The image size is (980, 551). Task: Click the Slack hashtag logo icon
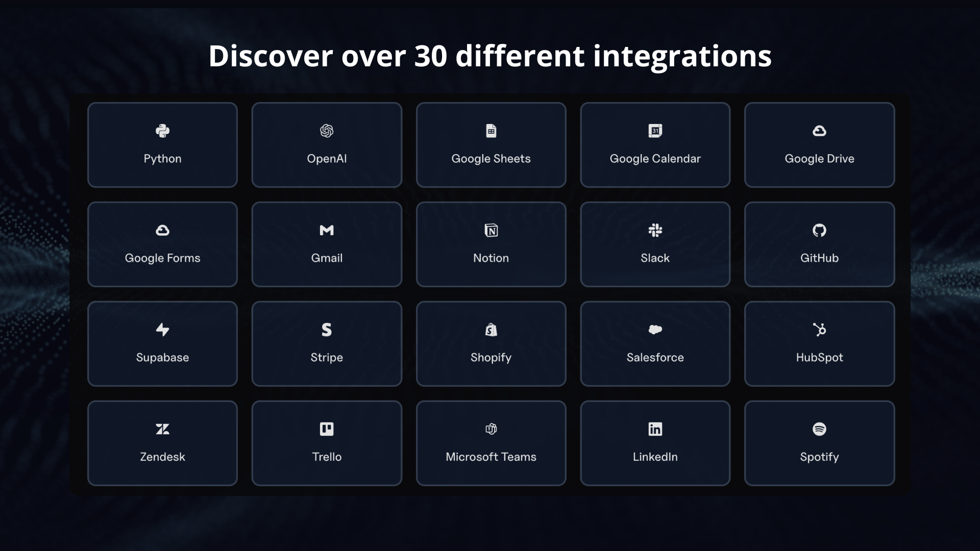[x=655, y=231]
